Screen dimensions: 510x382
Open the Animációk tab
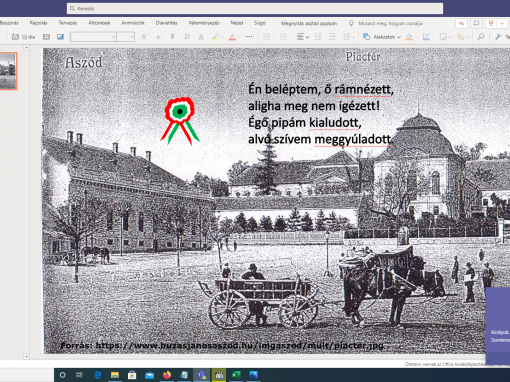click(133, 23)
